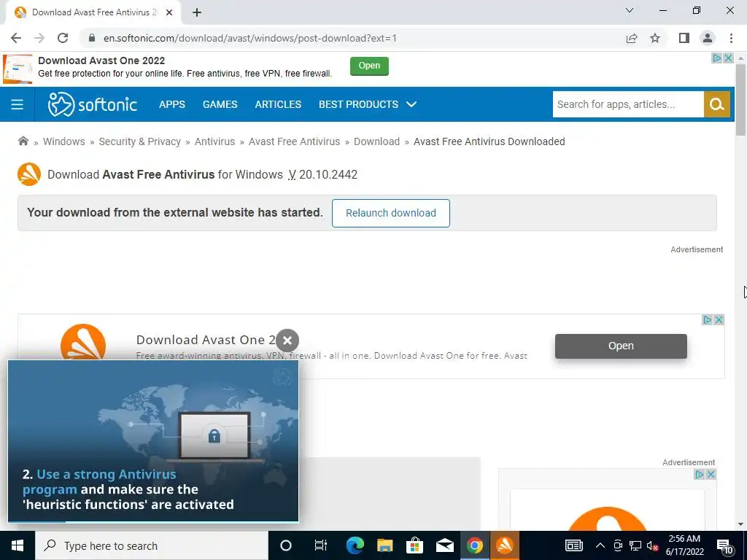
Task: Click scrollbar down arrow
Action: coord(740,524)
